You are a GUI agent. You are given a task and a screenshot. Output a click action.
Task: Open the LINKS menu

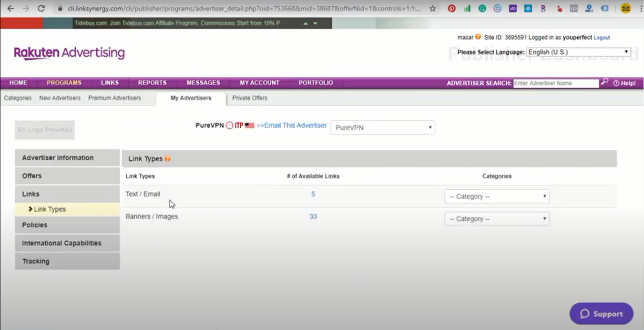click(x=110, y=83)
